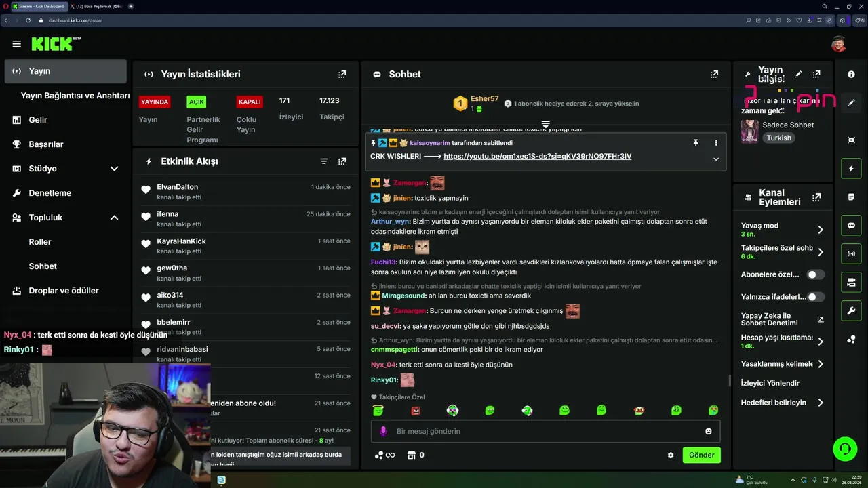Expand the pinned message chevron
The image size is (868, 488).
pos(715,159)
